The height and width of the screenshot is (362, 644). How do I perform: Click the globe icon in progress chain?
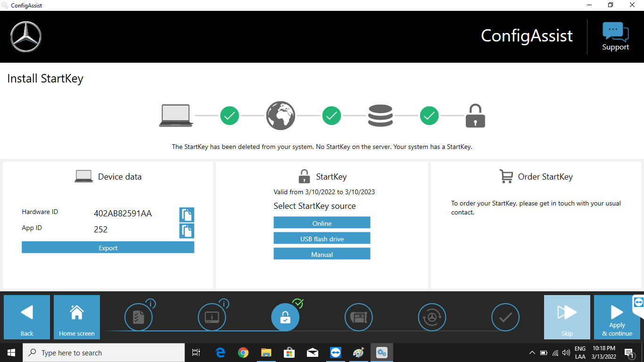coord(281,115)
